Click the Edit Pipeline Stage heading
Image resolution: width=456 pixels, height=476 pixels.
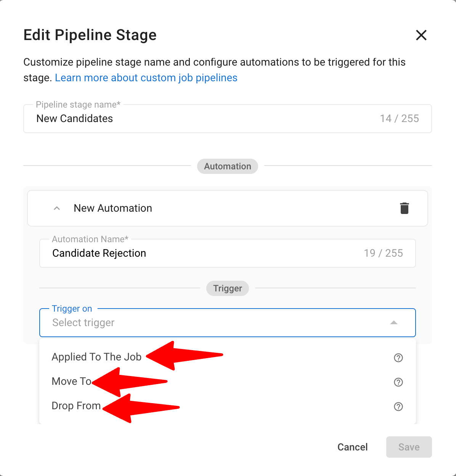[x=90, y=35]
